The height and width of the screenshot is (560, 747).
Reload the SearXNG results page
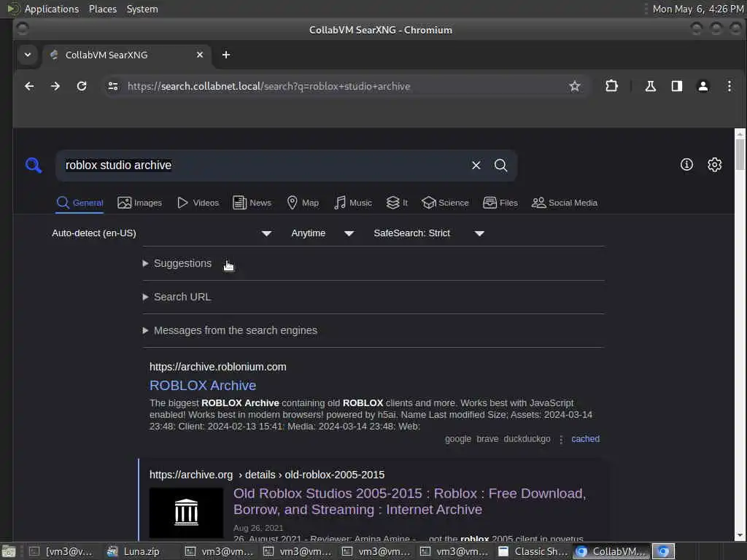[82, 86]
